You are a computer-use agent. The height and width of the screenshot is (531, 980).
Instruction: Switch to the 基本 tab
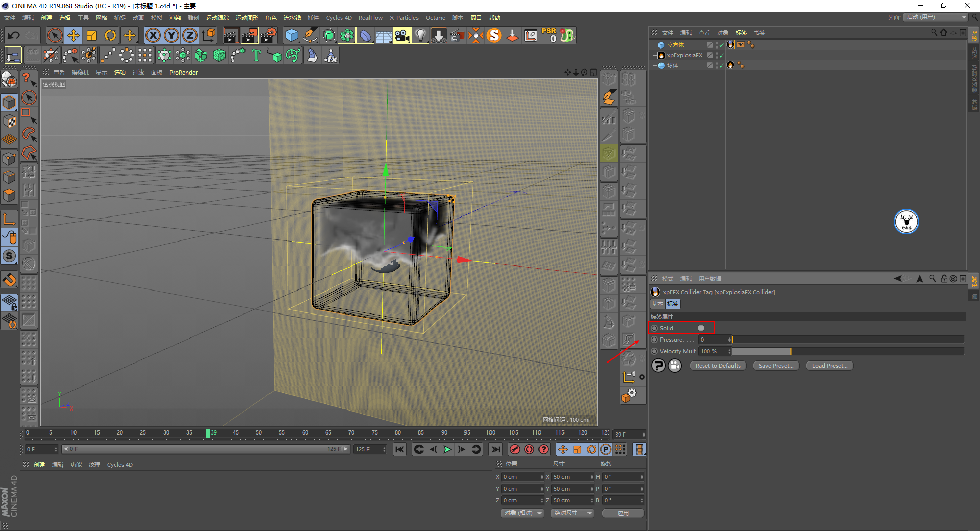(657, 304)
